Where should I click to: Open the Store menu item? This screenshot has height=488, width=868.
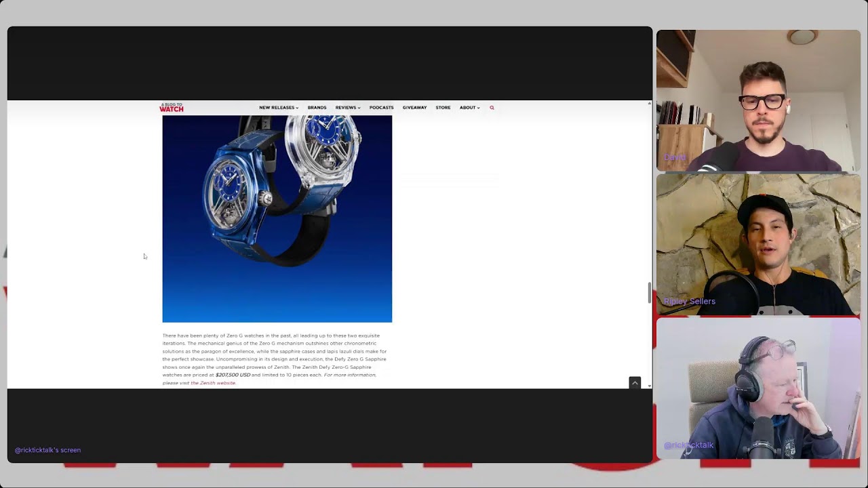[443, 108]
